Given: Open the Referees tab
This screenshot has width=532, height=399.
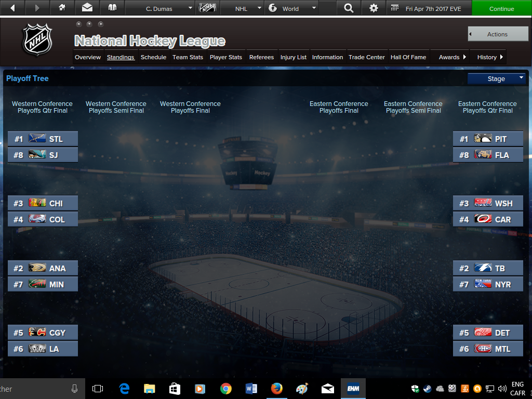Looking at the screenshot, I should point(262,57).
